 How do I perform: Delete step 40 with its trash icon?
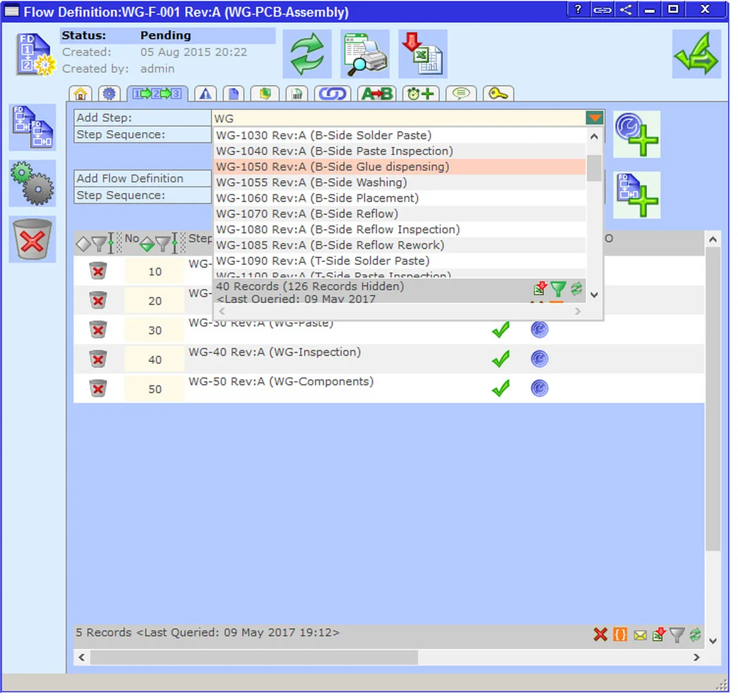click(x=98, y=359)
